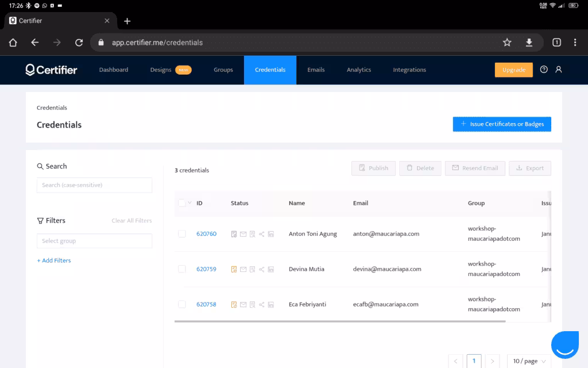
Task: Click Issue Certificates or Badges button
Action: pos(502,124)
